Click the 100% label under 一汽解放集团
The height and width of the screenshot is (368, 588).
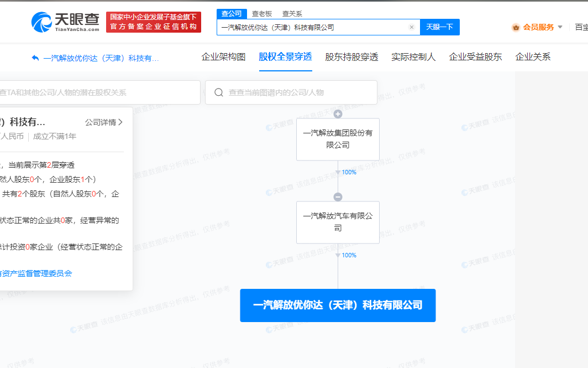pos(349,172)
